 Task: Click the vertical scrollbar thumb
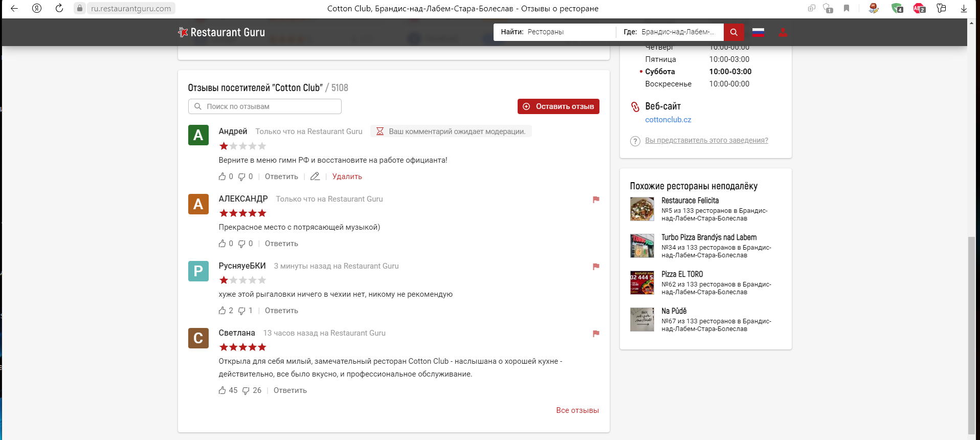[971, 335]
